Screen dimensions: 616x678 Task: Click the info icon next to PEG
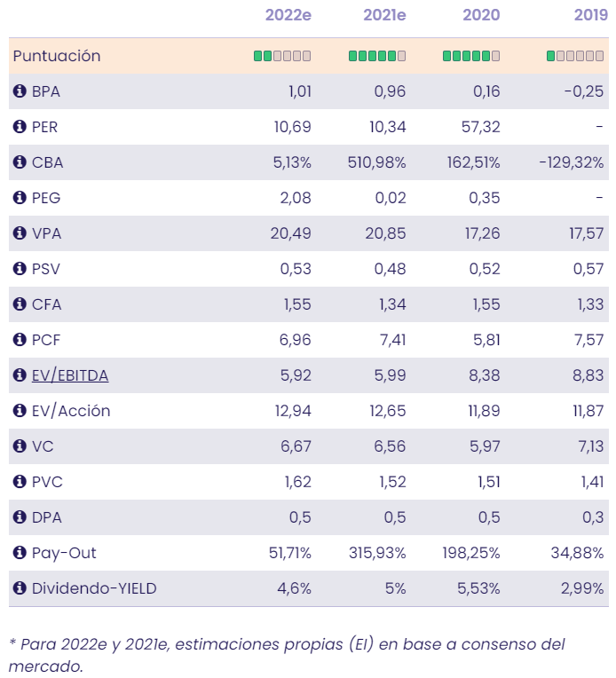[x=20, y=198]
